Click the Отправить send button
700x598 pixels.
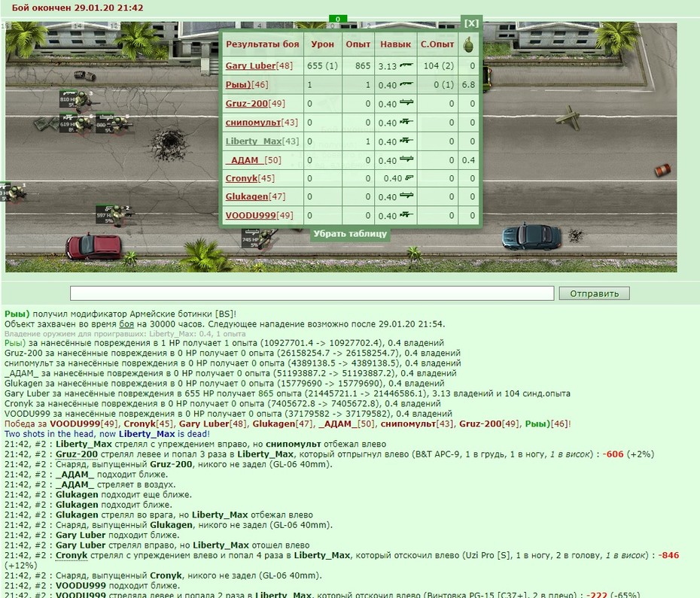[x=594, y=293]
